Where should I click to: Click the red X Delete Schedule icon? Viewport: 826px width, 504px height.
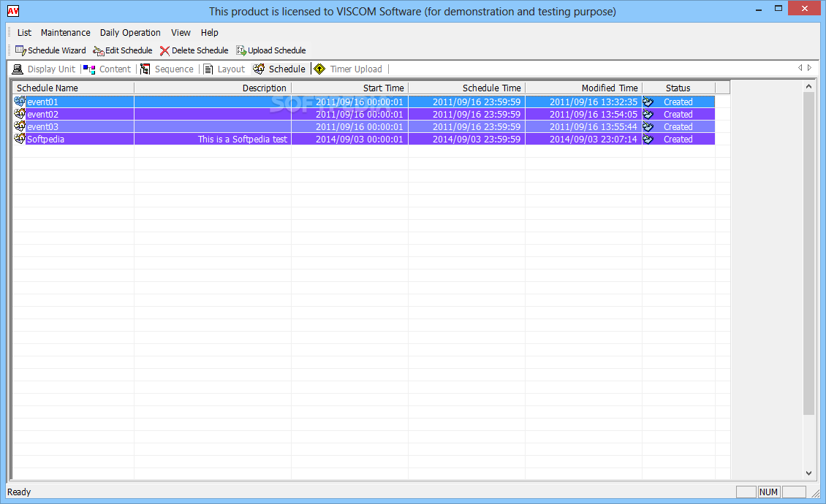click(164, 50)
